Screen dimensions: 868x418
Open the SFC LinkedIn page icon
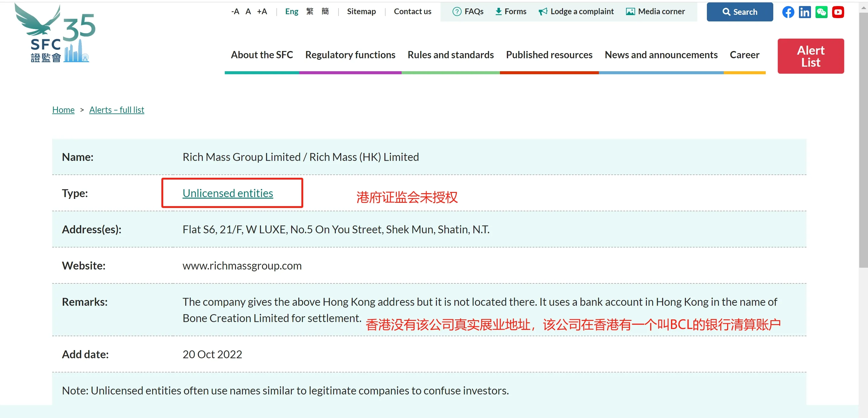(x=805, y=12)
